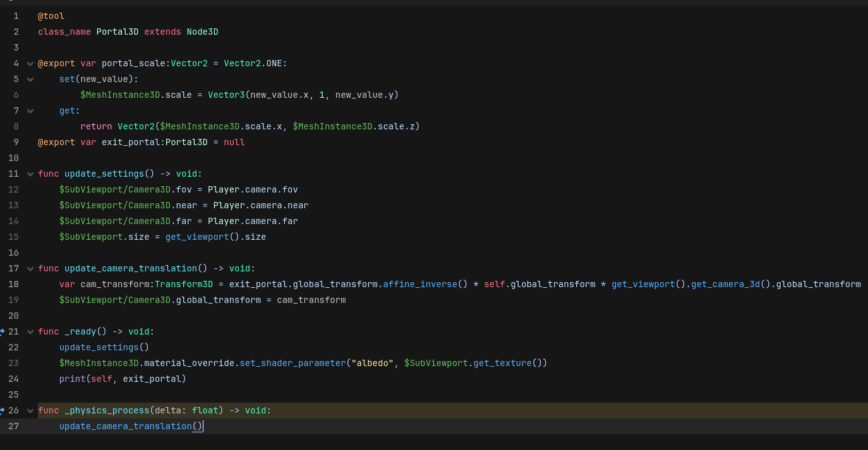Click the "albedo" string literal

pyautogui.click(x=373, y=363)
